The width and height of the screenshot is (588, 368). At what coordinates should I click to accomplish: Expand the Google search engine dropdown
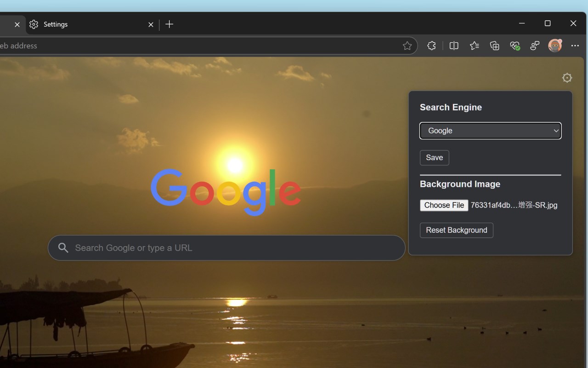(x=491, y=131)
